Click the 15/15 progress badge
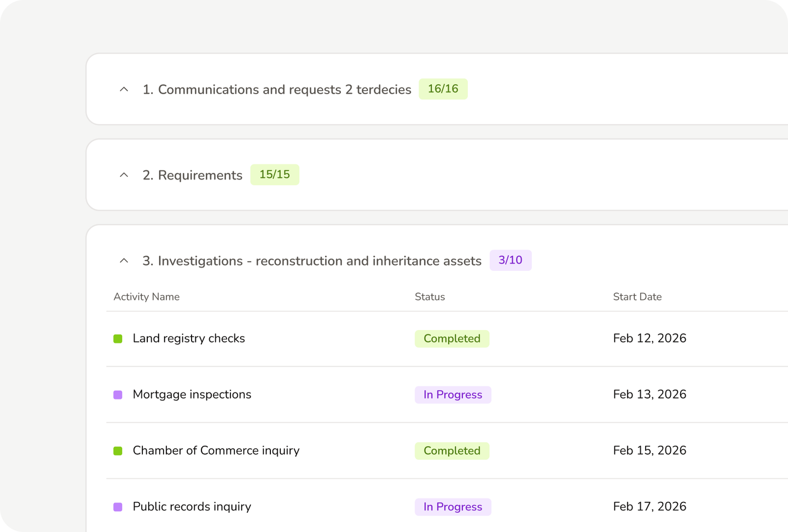Image resolution: width=788 pixels, height=532 pixels. pos(275,175)
